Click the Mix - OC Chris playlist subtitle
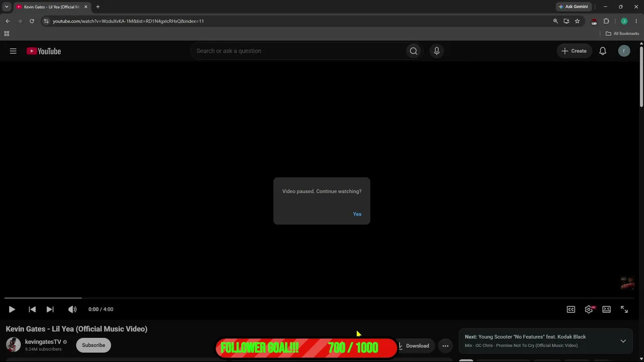Screen dimensions: 644x362 click(x=521, y=345)
